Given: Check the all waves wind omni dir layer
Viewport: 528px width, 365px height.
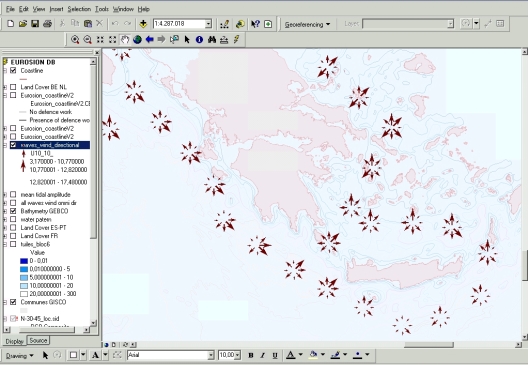Looking at the screenshot, I should 13,203.
